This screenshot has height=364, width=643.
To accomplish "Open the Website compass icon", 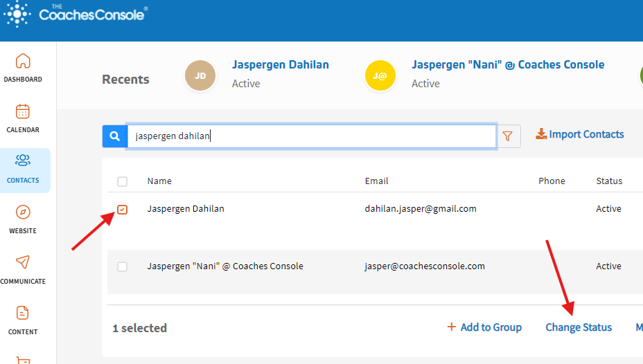I will [23, 212].
